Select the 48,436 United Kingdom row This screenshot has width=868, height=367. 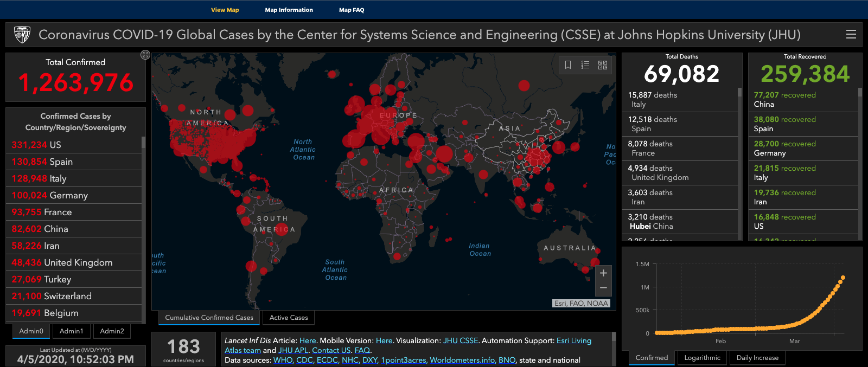pos(74,262)
